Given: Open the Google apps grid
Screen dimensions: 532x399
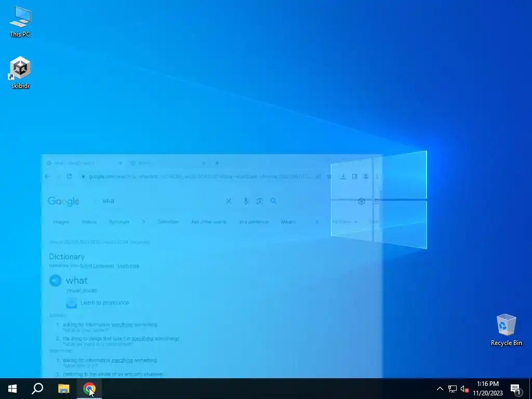Looking at the screenshot, I should coord(377,202).
